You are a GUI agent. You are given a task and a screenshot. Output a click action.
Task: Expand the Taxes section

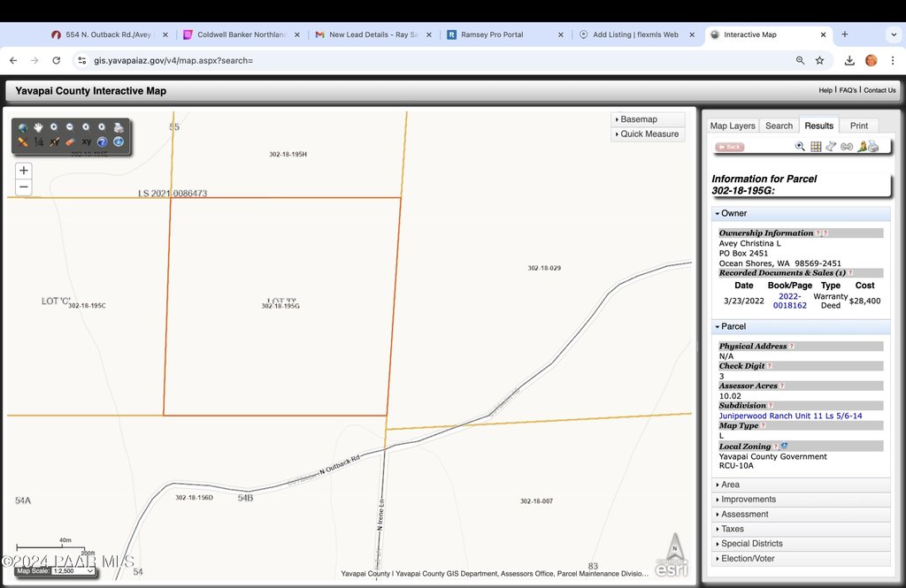coord(732,529)
